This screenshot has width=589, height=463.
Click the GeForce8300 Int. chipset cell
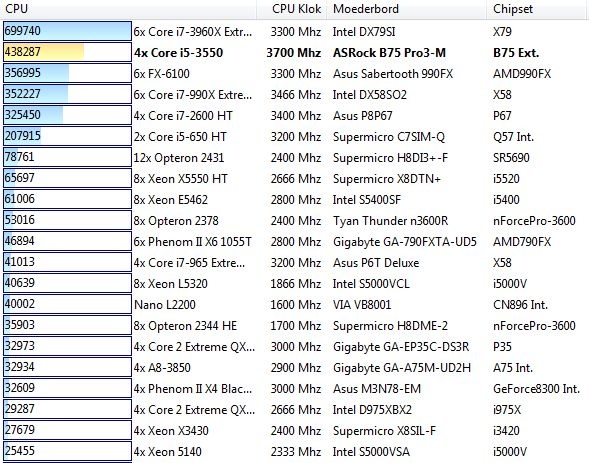tap(536, 389)
